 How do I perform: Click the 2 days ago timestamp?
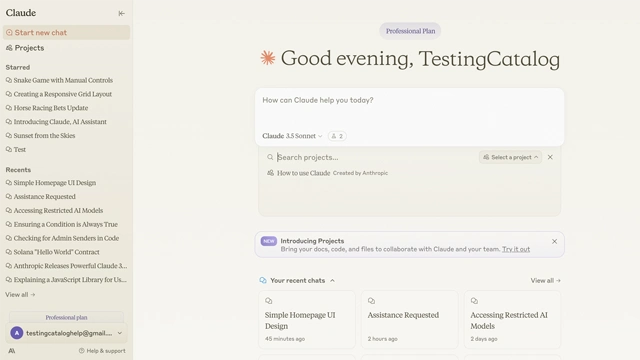point(484,339)
